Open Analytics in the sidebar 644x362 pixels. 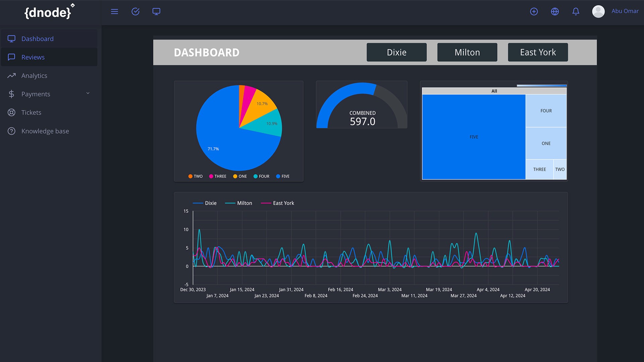pyautogui.click(x=34, y=76)
